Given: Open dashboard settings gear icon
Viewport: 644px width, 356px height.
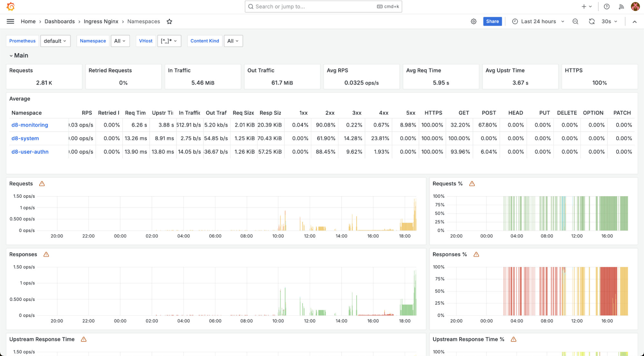Looking at the screenshot, I should coord(473,21).
